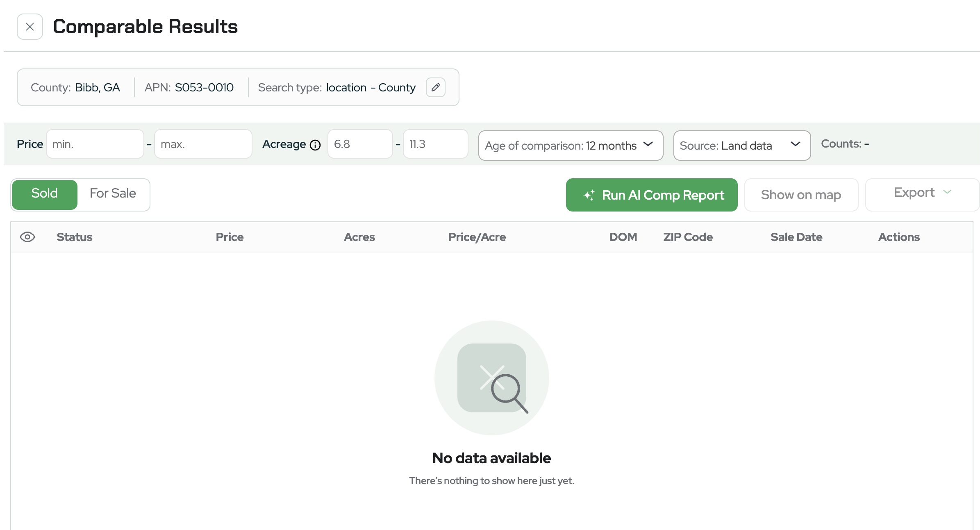Viewport: 980px width, 530px height.
Task: Click the Status column header
Action: pos(75,237)
